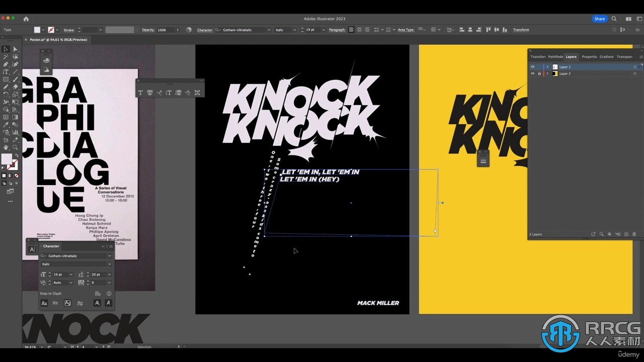The width and height of the screenshot is (644, 362).
Task: Click the Recolor Artwork icon
Action: 189,30
